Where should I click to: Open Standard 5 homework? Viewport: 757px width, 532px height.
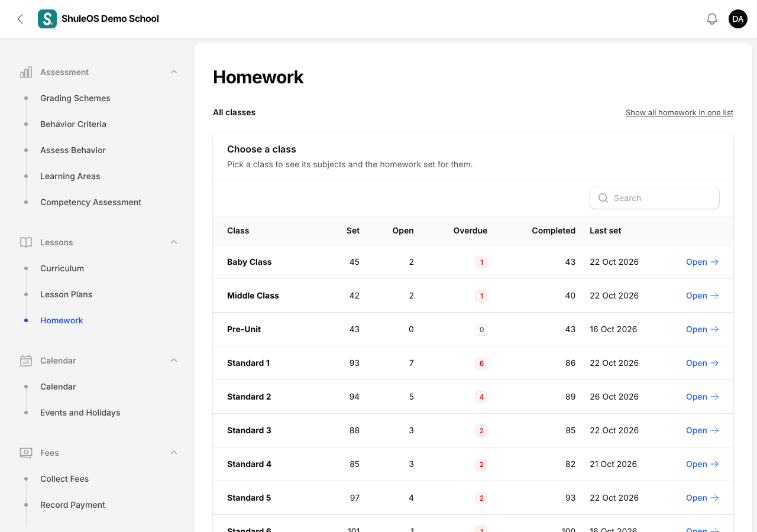tap(703, 498)
